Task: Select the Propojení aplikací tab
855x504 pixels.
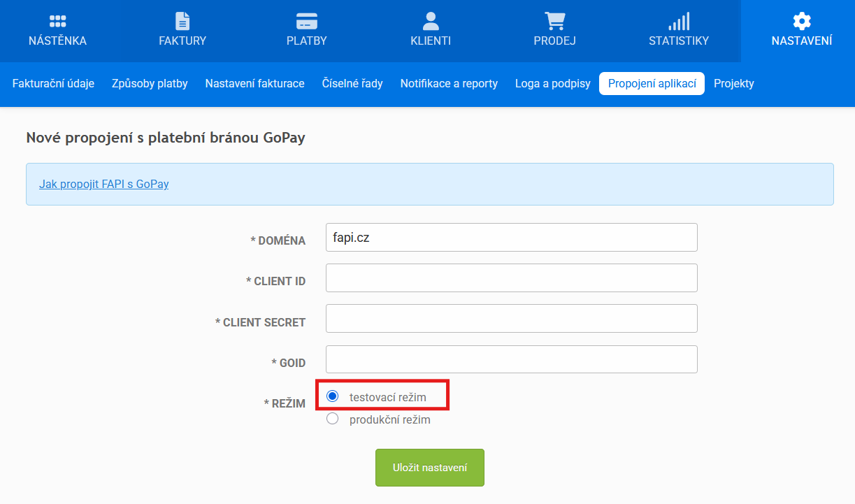Action: [652, 83]
